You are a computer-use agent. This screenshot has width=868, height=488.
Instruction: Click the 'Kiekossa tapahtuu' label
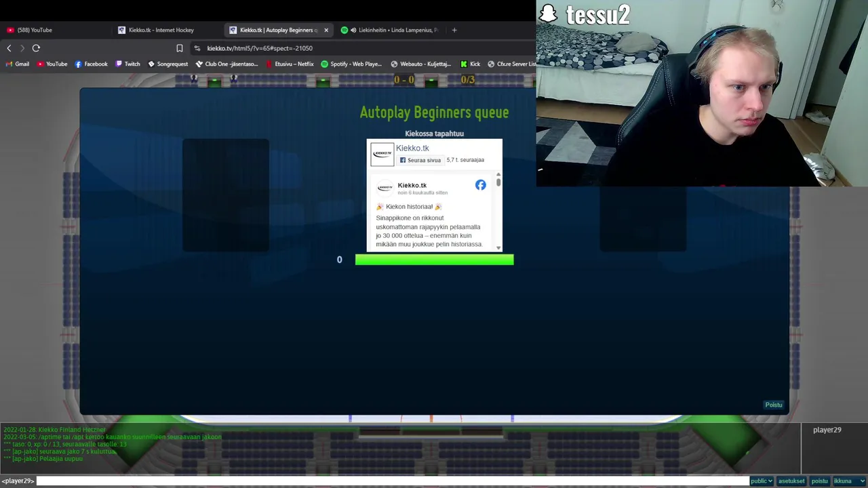pos(434,134)
